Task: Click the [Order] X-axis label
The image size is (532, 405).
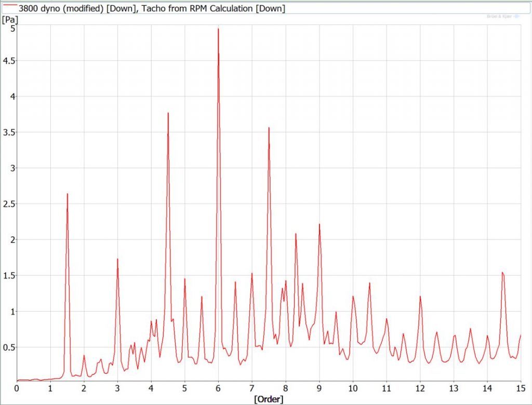Action: click(269, 399)
